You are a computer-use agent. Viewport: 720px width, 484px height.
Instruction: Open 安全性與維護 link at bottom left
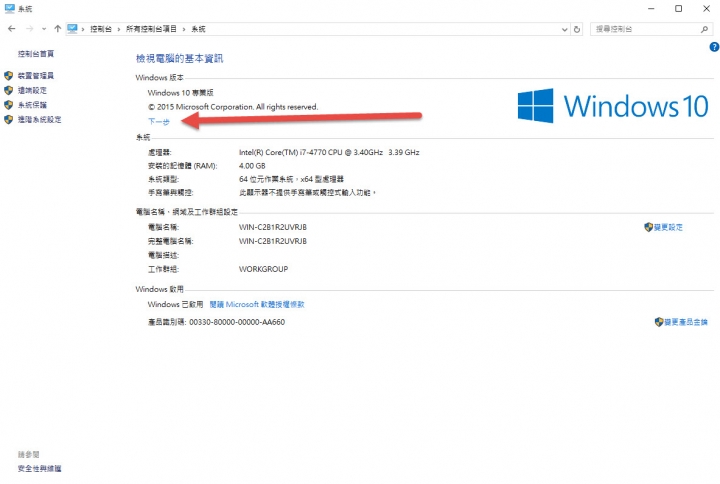point(39,469)
